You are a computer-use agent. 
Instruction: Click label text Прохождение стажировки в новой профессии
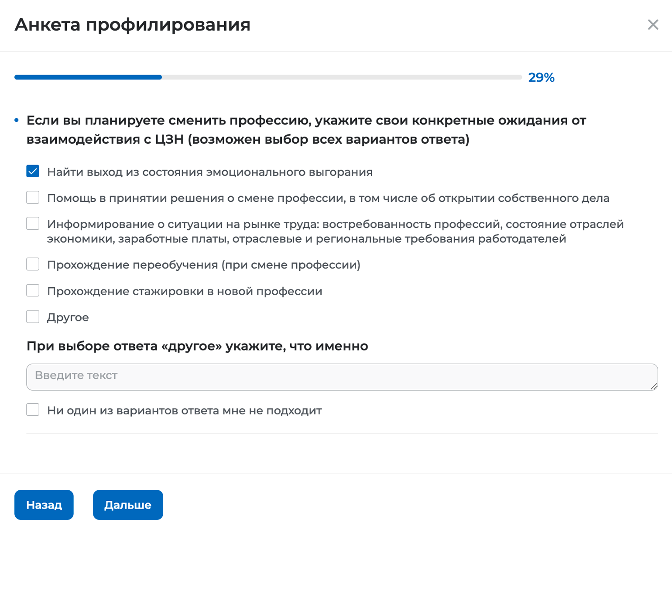(185, 291)
